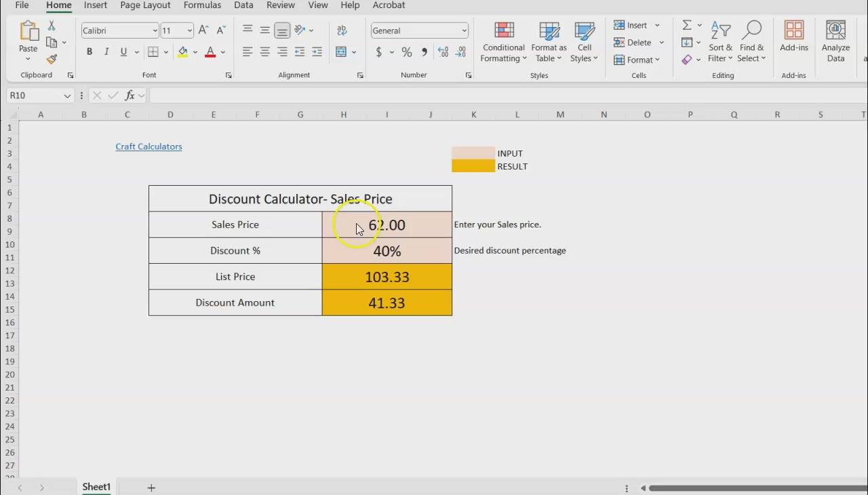Apply the percent style format
The width and height of the screenshot is (868, 495).
(406, 52)
